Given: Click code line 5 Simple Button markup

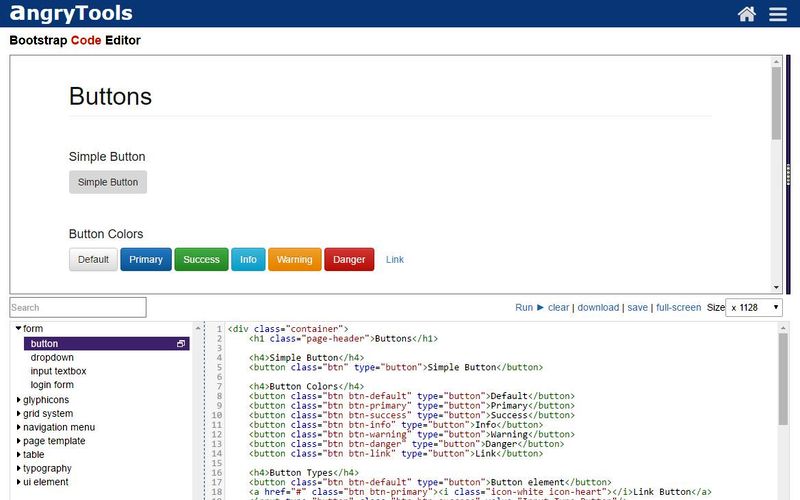Looking at the screenshot, I should tap(396, 367).
